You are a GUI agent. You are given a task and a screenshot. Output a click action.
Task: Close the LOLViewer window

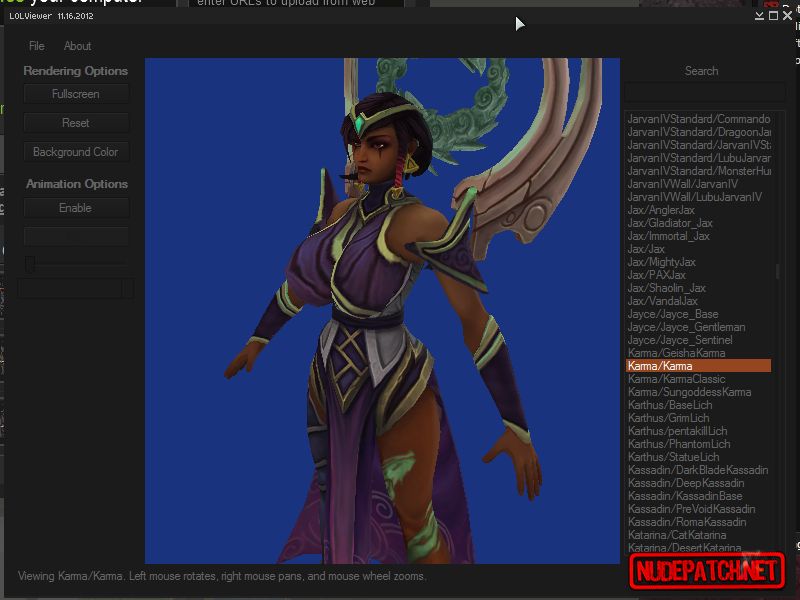[787, 16]
